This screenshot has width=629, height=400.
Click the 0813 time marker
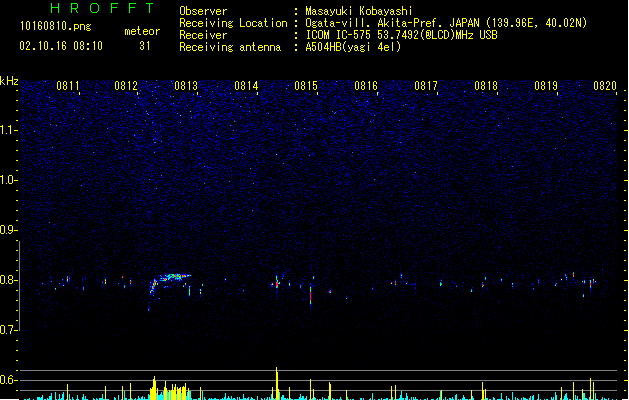pos(186,86)
